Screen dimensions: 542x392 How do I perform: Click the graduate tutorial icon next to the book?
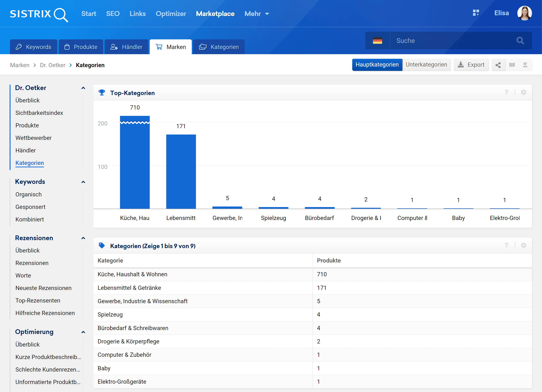click(525, 65)
